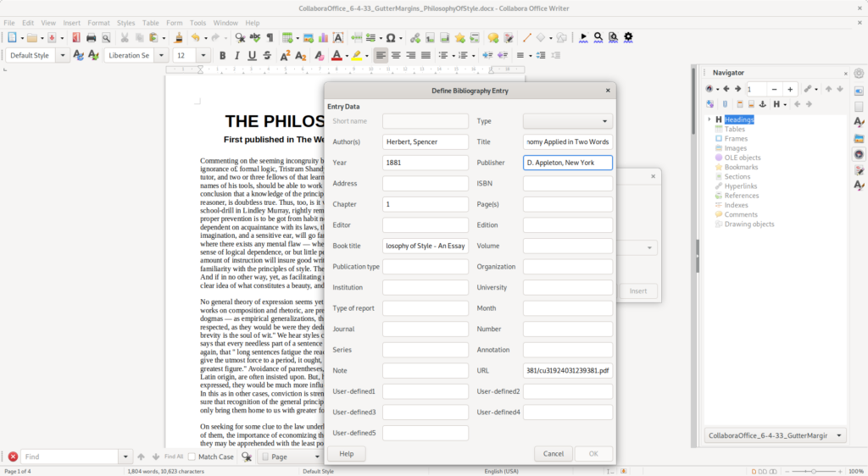Viewport: 868px width, 476px height.
Task: Expand the Headings tree in Navigator
Action: point(709,119)
